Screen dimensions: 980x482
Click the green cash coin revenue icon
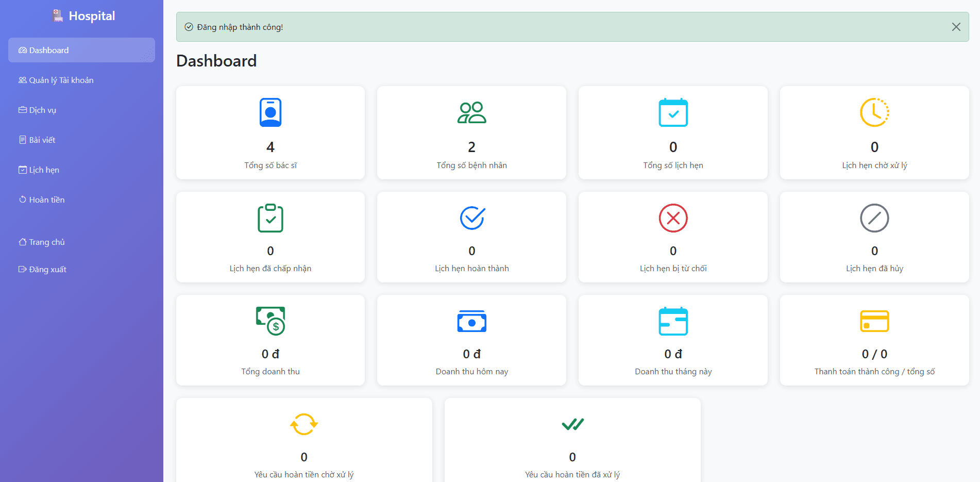(271, 321)
